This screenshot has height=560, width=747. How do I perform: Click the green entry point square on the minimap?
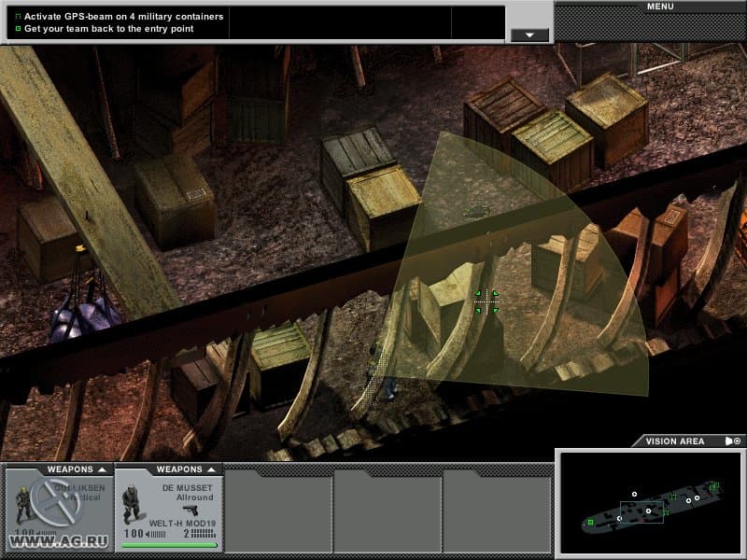click(x=591, y=523)
